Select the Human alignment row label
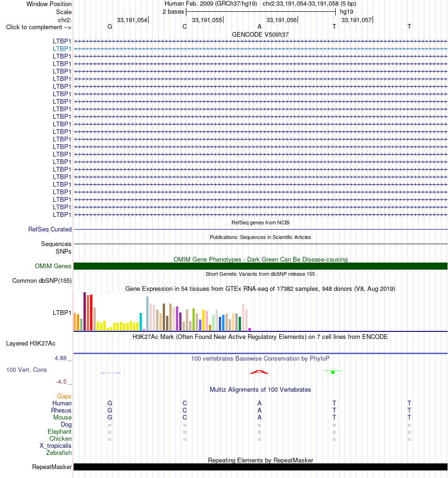 point(62,404)
